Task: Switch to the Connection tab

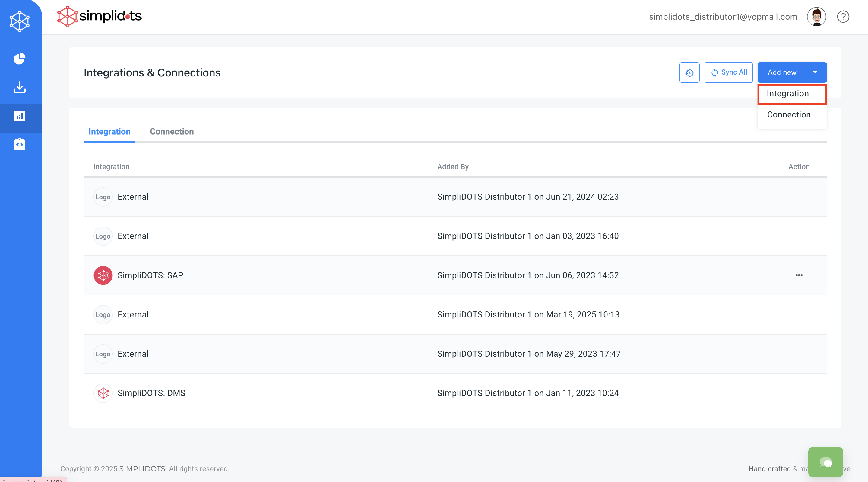Action: point(172,132)
